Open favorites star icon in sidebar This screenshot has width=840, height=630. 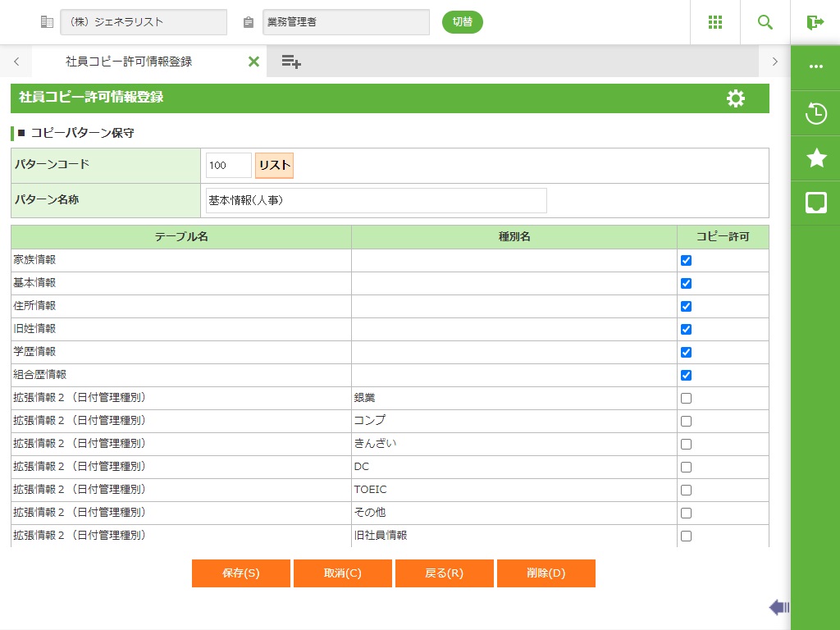tap(815, 158)
